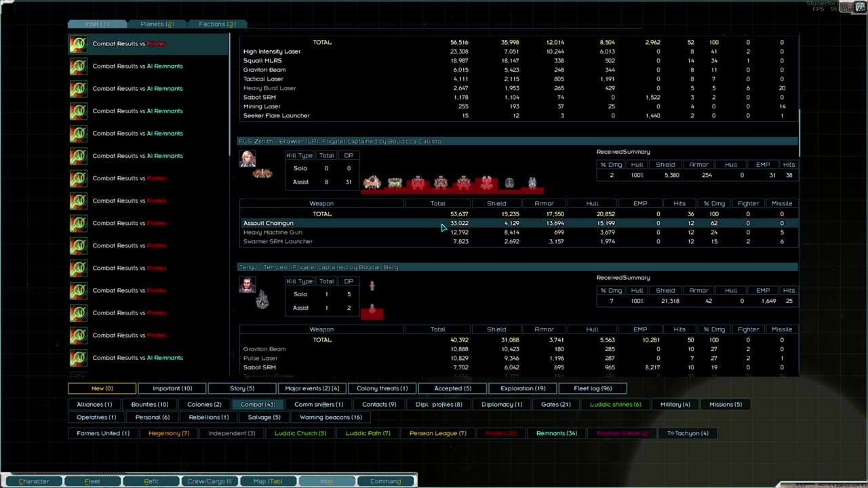
Task: Filter by Bounties (10) tag
Action: tap(149, 405)
